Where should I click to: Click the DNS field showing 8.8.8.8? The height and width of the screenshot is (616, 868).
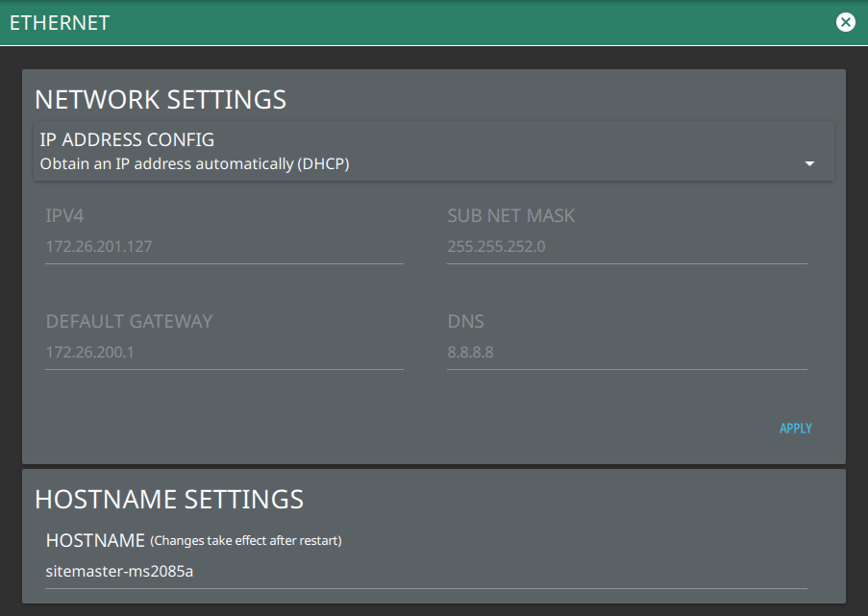626,353
